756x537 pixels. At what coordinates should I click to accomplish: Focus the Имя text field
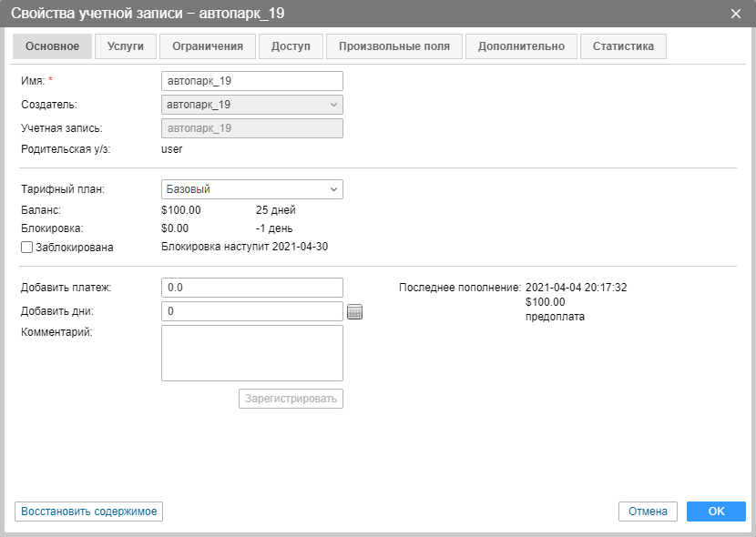click(251, 81)
